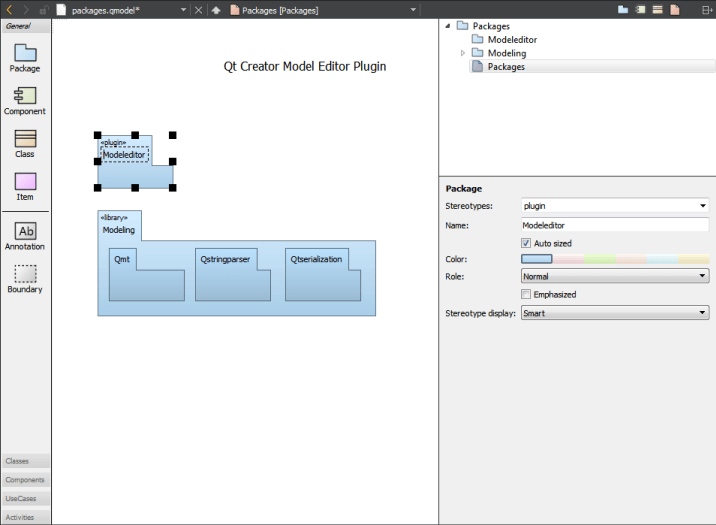Switch to the General palette tab

tap(26, 26)
